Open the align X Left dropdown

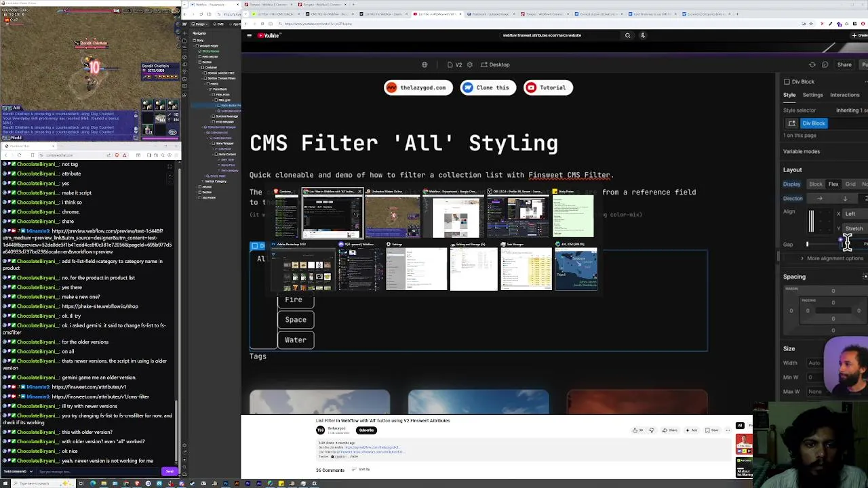(x=854, y=214)
